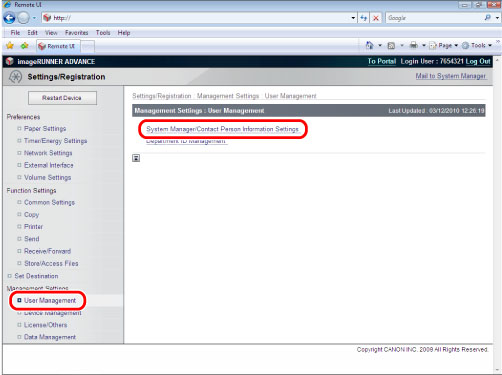Viewport: 502px width, 375px height.
Task: Click inside the Google search field
Action: tap(433, 18)
